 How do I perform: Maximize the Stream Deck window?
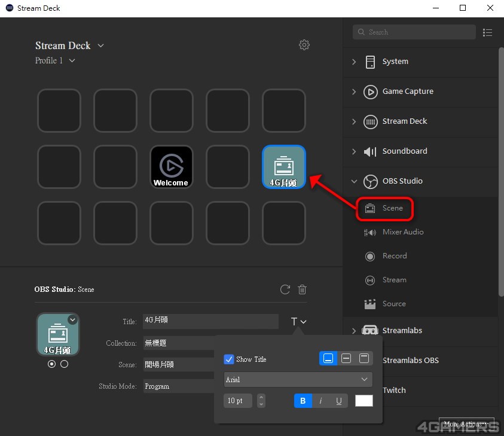click(463, 8)
